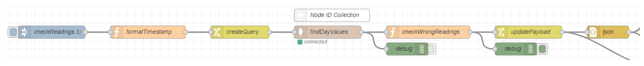The image size is (644, 66).
Task: Click the input port of findDayValues node
Action: tap(294, 32)
